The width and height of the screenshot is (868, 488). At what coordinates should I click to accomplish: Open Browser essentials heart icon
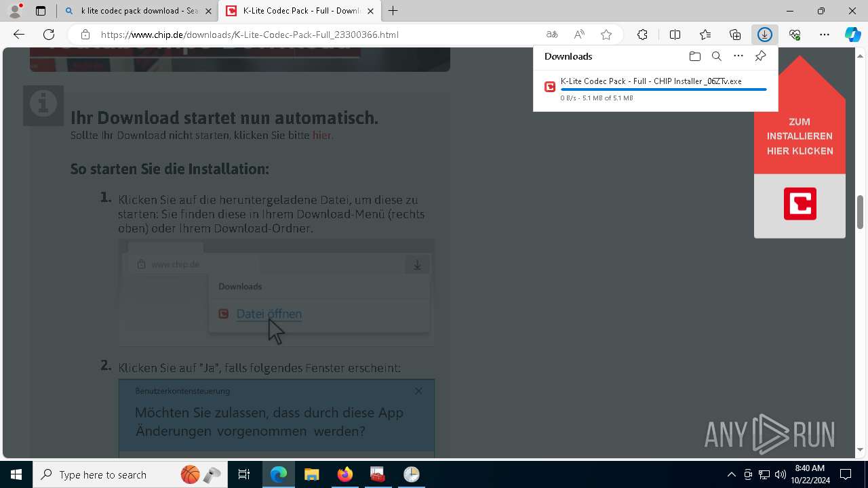[x=795, y=35]
